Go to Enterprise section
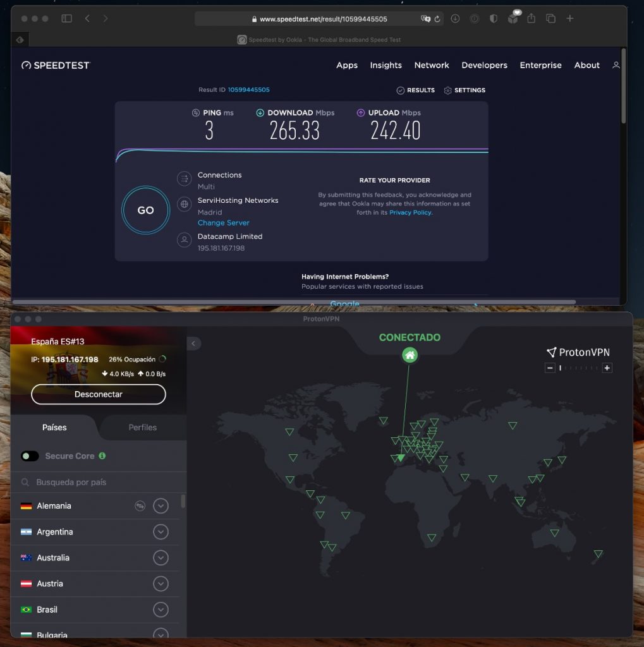 540,65
